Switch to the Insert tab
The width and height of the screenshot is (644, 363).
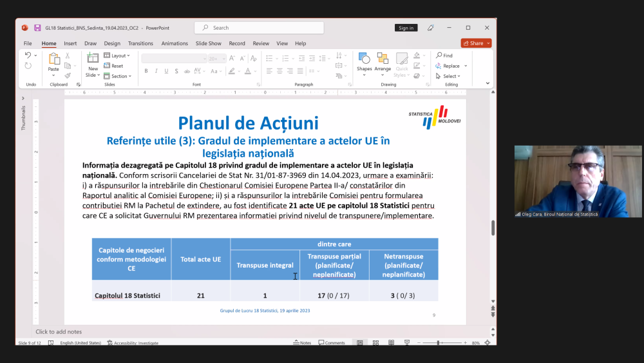70,43
